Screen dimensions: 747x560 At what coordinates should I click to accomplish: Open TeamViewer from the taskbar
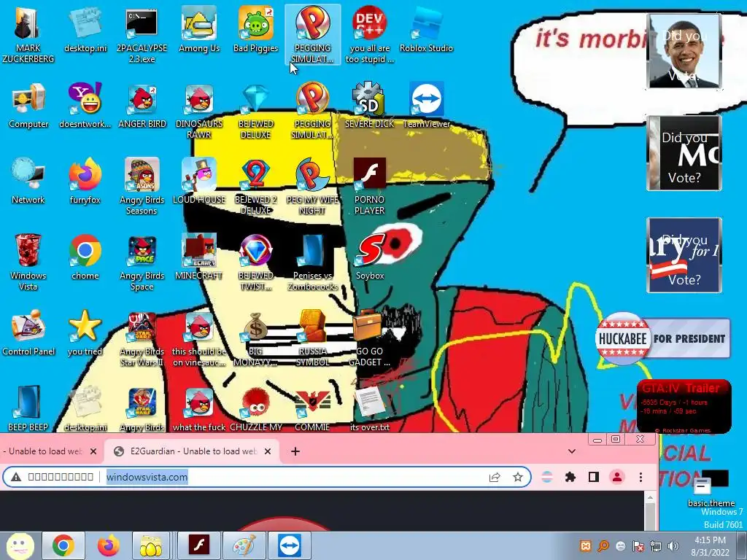[290, 545]
